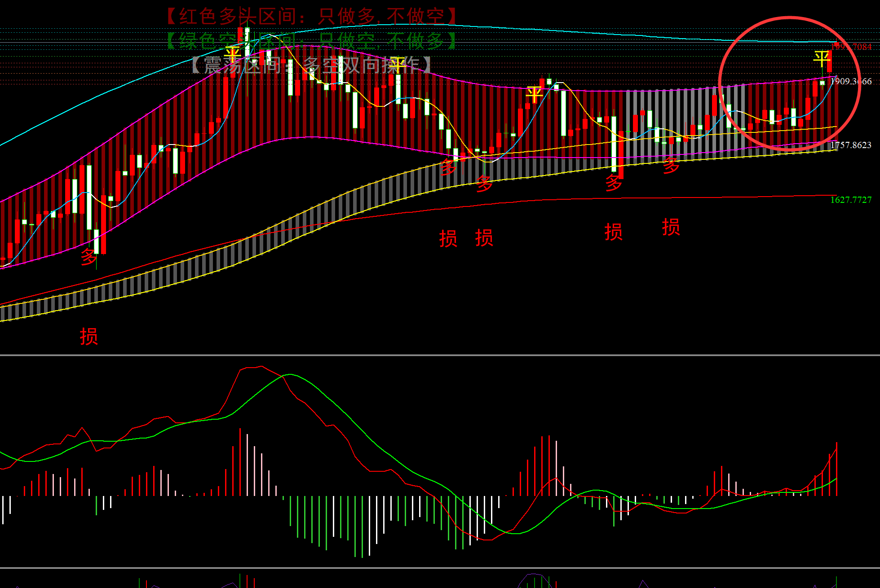Click the leftmost red 损 stop marker
The image size is (880, 588).
click(x=89, y=336)
